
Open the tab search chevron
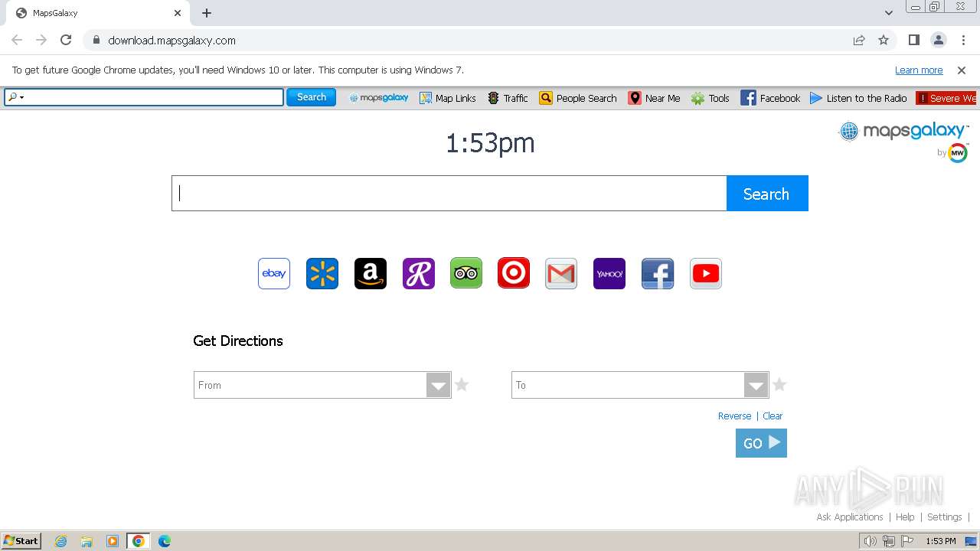tap(889, 13)
